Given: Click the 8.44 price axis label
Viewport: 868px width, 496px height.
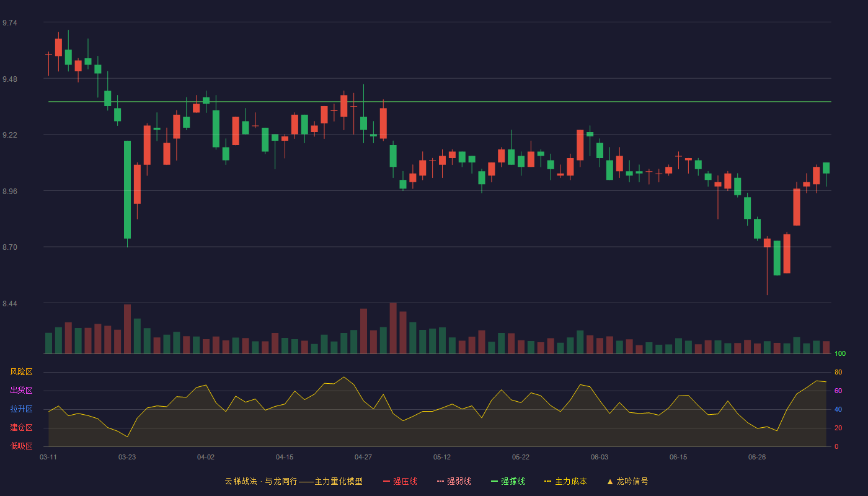Looking at the screenshot, I should click(x=10, y=304).
